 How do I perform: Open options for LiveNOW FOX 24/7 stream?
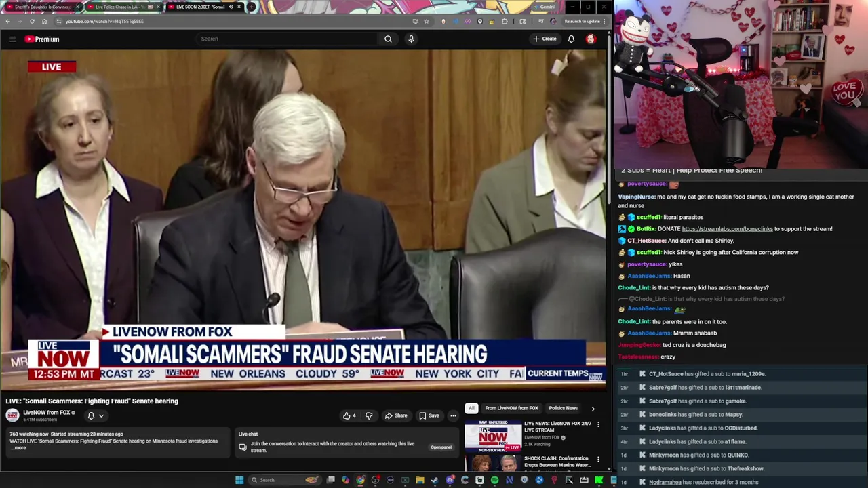tap(598, 424)
